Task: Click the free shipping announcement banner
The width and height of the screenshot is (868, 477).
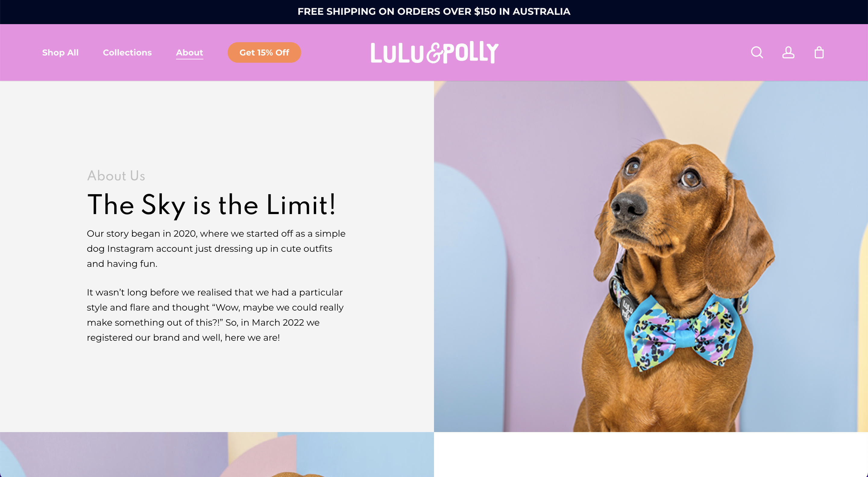Action: 434,12
